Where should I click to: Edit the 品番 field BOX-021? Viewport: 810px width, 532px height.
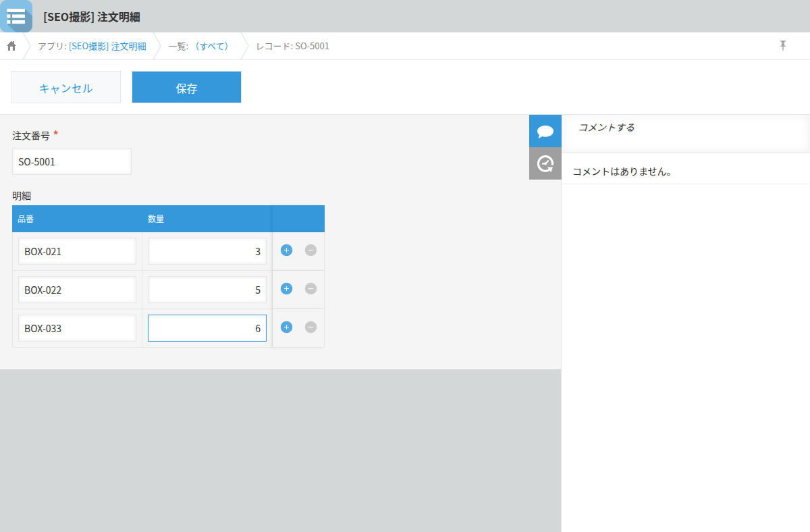tap(77, 251)
